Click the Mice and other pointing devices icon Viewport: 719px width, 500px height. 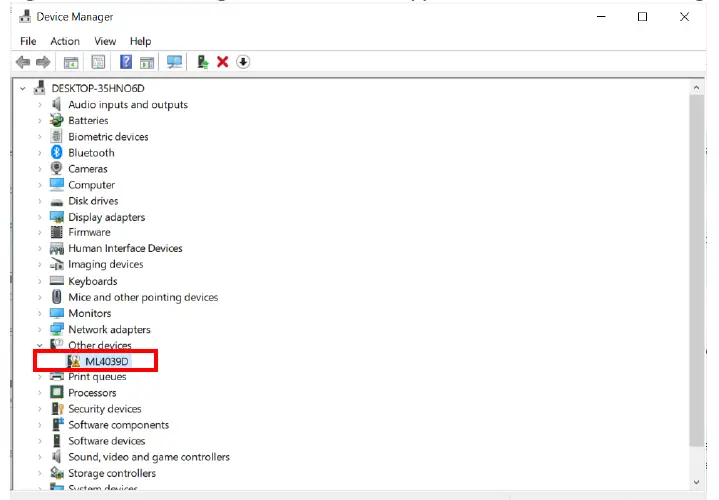56,297
